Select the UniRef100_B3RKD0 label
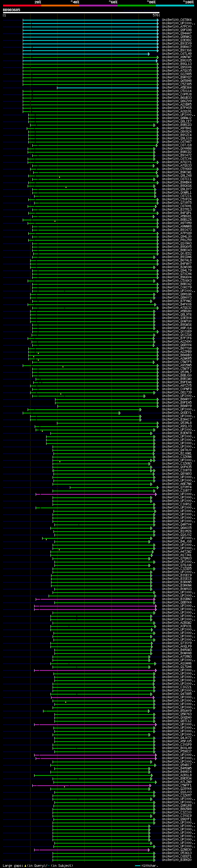This screenshot has width=197, height=868. (x=176, y=860)
